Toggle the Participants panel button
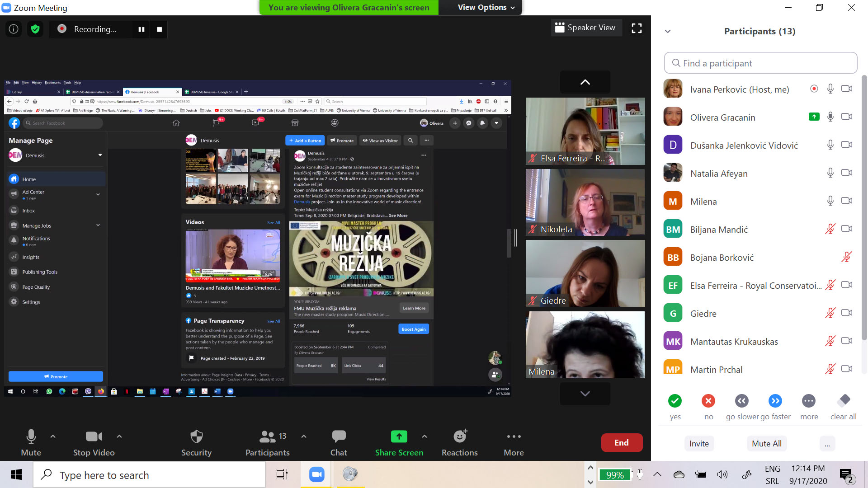Screen dimensions: 868x488 pos(268,443)
